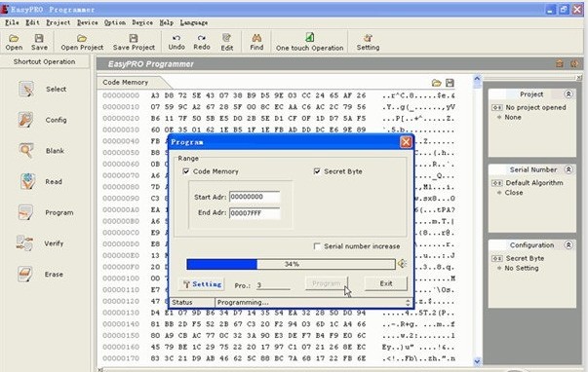This screenshot has width=588, height=372.
Task: Click the folder icon above the hex view
Action: 436,83
